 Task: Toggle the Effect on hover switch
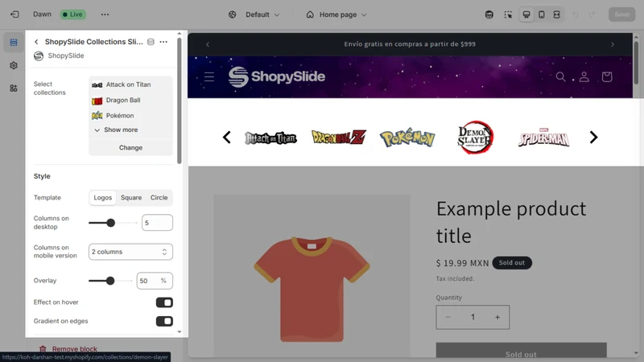(164, 302)
